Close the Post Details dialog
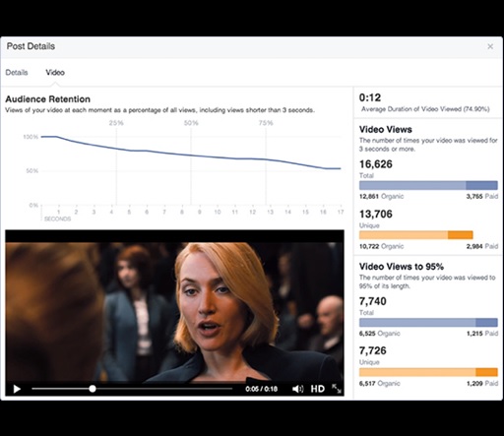Screen dimensions: 504x436 coord(490,46)
